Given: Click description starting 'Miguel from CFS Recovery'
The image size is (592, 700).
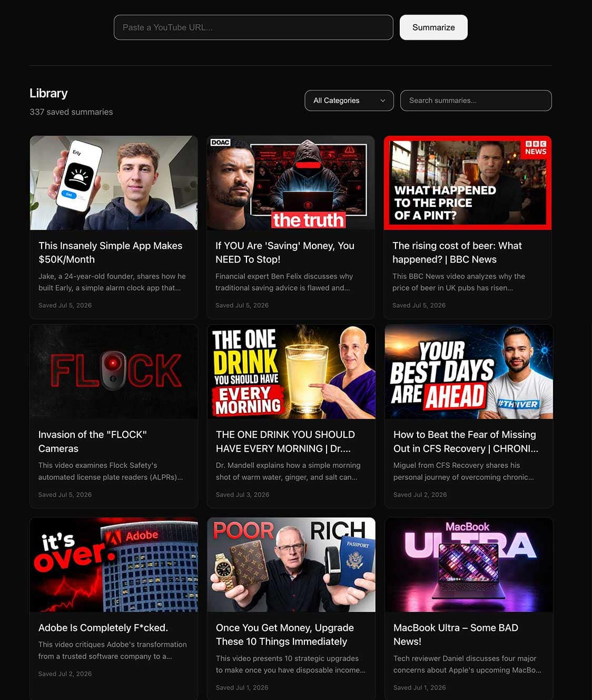Looking at the screenshot, I should [463, 471].
